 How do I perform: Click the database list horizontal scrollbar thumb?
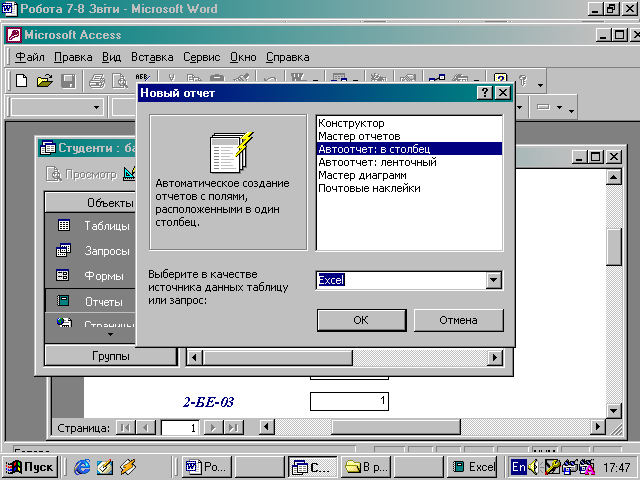point(278,358)
